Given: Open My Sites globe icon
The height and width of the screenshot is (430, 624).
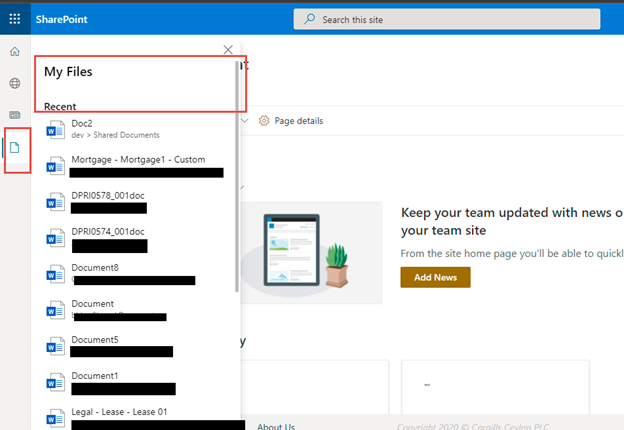Looking at the screenshot, I should point(15,84).
